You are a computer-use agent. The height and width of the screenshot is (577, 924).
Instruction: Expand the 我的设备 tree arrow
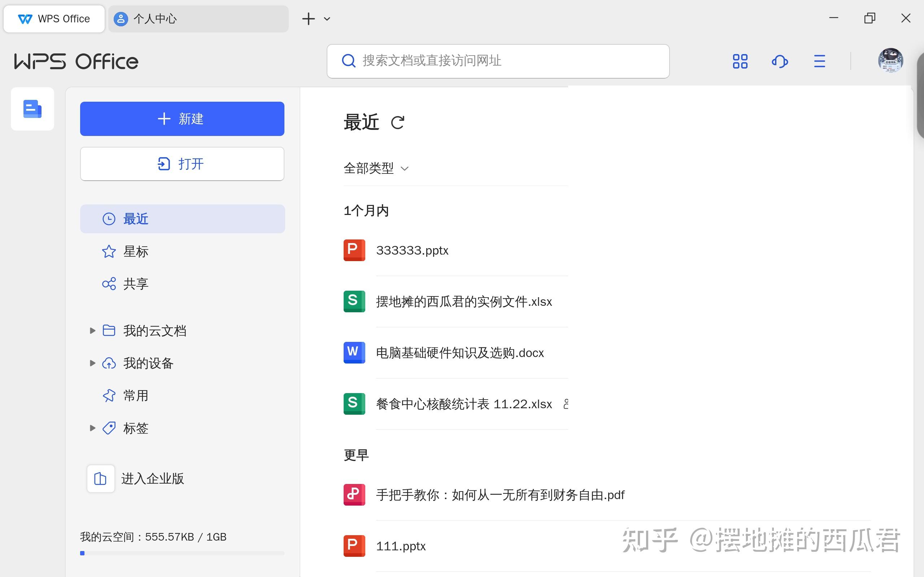pyautogui.click(x=92, y=363)
